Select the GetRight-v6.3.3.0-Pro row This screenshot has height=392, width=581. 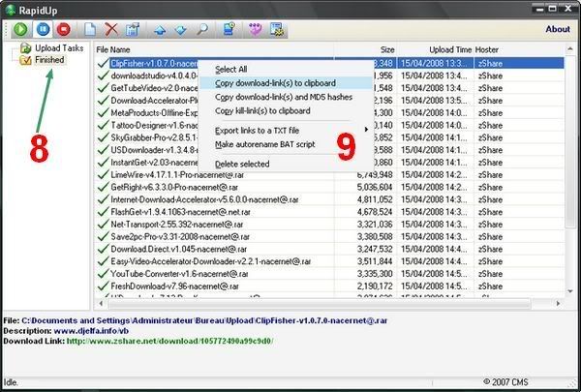pos(330,187)
